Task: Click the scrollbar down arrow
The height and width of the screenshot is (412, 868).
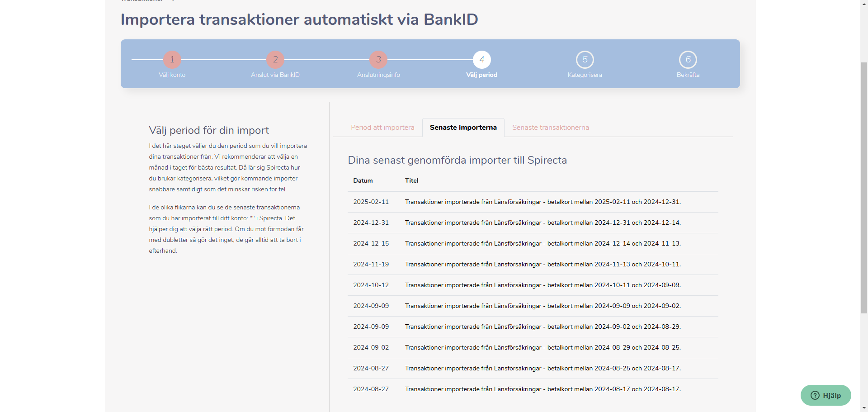Action: click(864, 408)
